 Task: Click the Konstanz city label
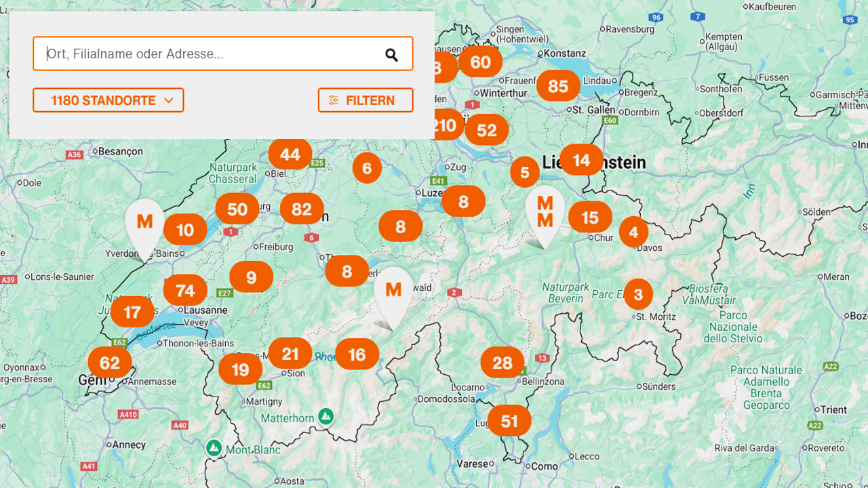point(565,54)
